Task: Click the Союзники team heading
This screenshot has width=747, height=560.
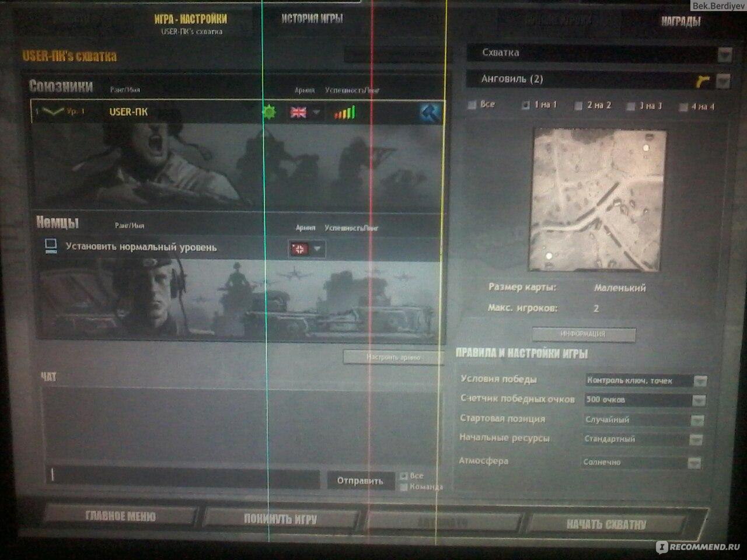Action: (x=61, y=86)
